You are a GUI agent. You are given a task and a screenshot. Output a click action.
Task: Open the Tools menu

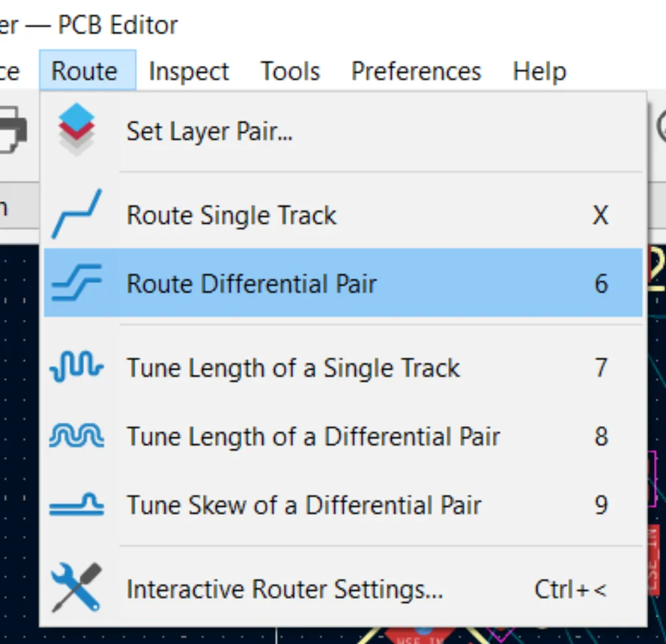point(290,71)
